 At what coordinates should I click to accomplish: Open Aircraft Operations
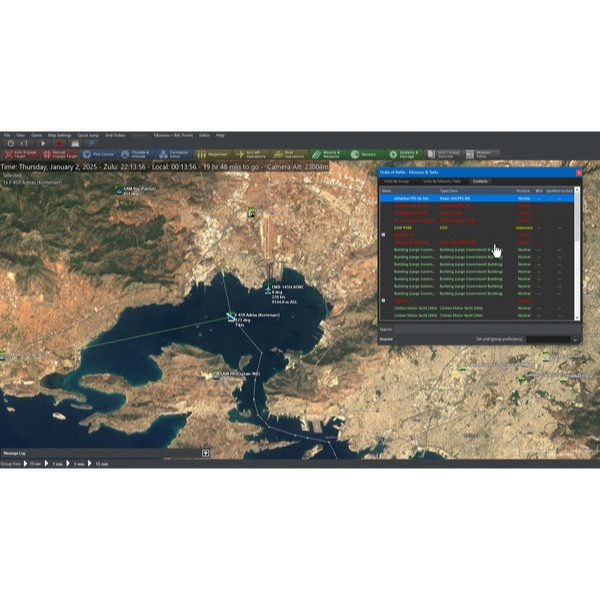(250, 154)
